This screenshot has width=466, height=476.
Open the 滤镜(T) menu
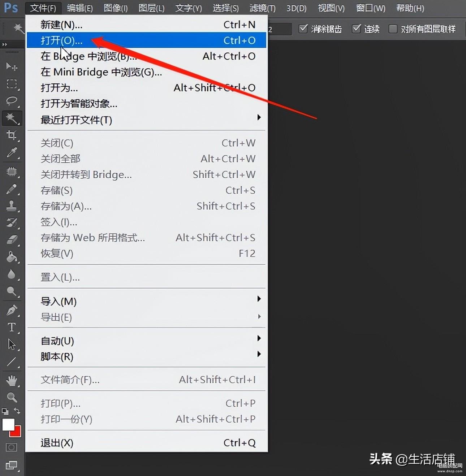click(x=262, y=8)
